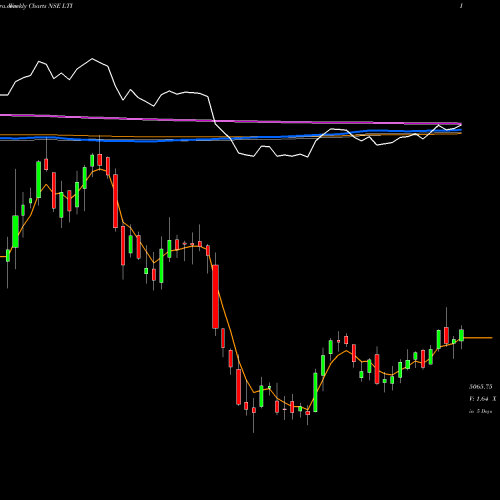The height and width of the screenshot is (500, 500).
Task: Click the last green candlestick on the right
Action: pyautogui.click(x=461, y=335)
